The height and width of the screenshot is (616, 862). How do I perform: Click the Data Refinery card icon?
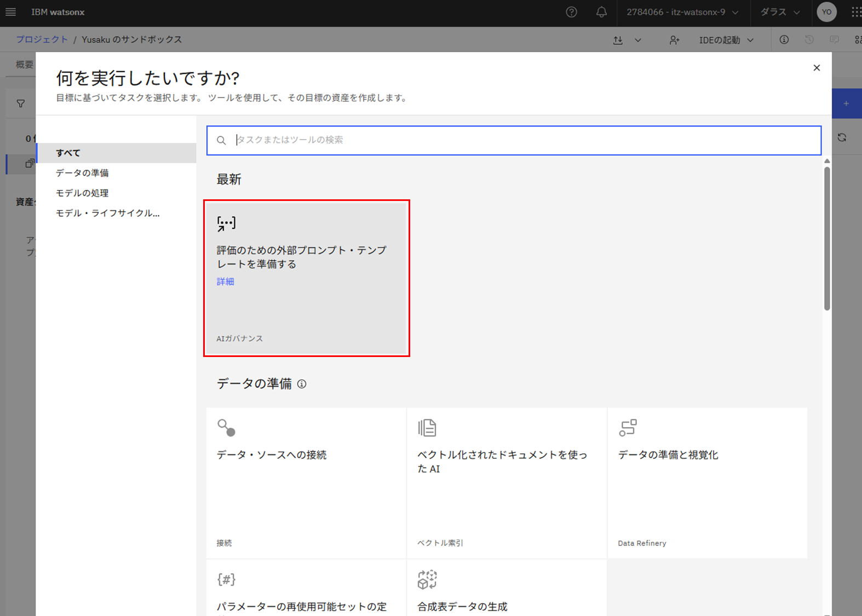(628, 428)
